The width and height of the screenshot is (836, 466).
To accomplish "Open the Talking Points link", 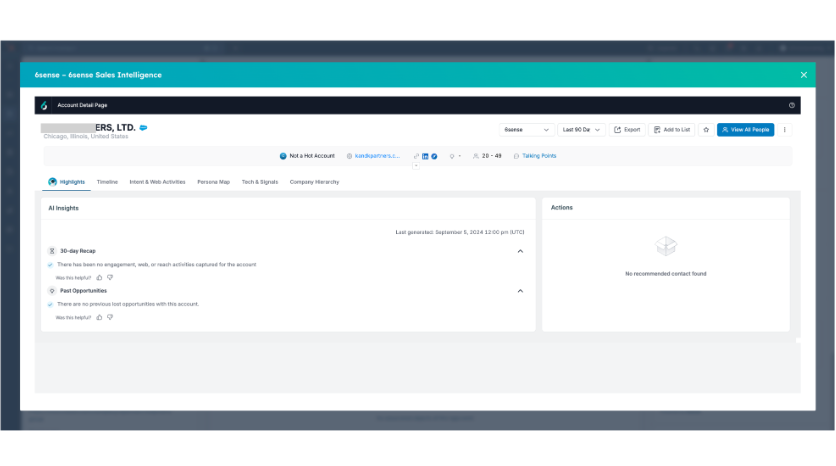I will click(x=538, y=156).
